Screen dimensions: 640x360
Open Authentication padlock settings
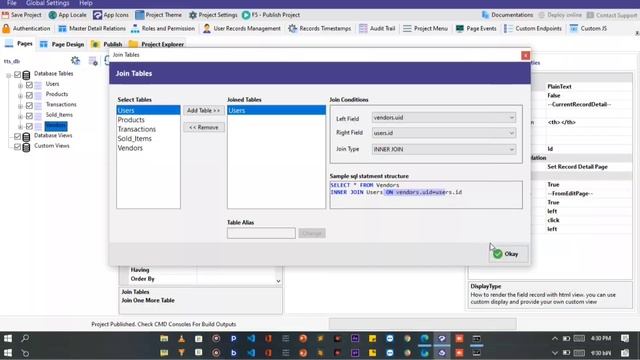tap(6, 29)
